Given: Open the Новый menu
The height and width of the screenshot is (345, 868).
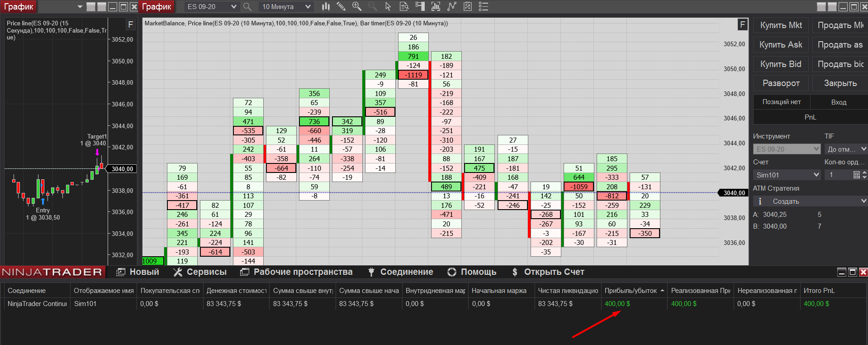Looking at the screenshot, I should tap(138, 272).
